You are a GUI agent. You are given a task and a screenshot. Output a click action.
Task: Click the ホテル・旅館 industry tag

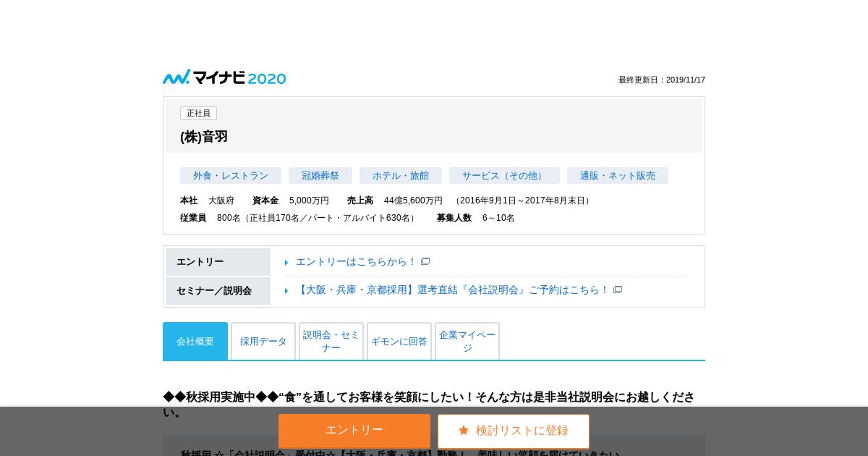coord(401,175)
